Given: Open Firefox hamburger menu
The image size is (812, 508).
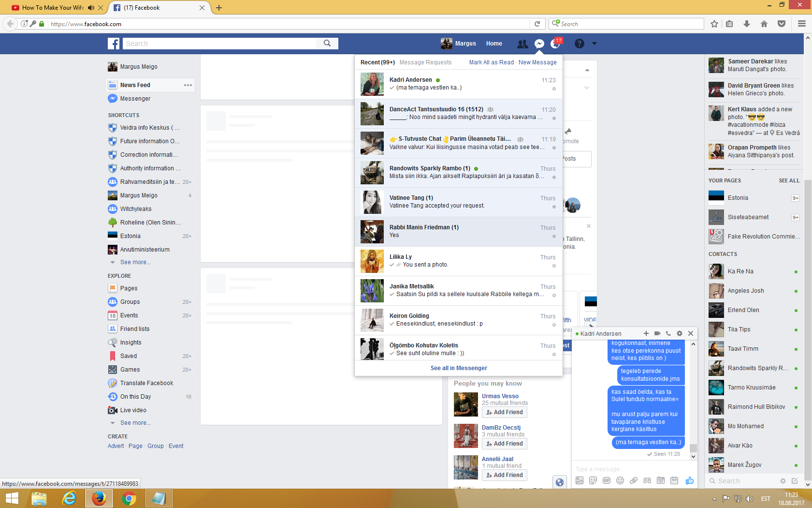Looking at the screenshot, I should (x=802, y=24).
